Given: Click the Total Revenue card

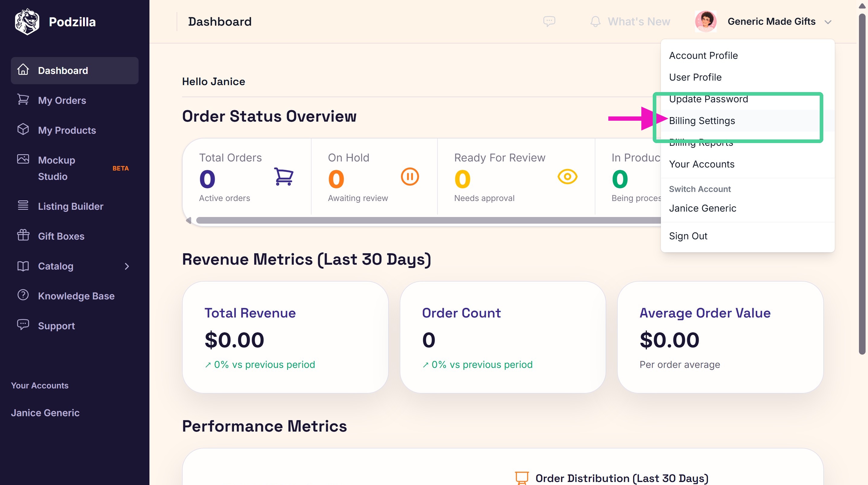Looking at the screenshot, I should 285,337.
